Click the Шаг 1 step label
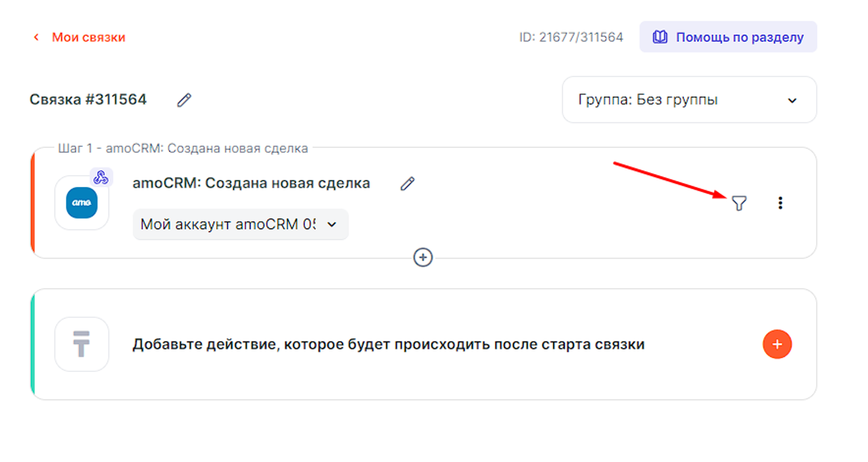The width and height of the screenshot is (868, 462). [x=183, y=148]
